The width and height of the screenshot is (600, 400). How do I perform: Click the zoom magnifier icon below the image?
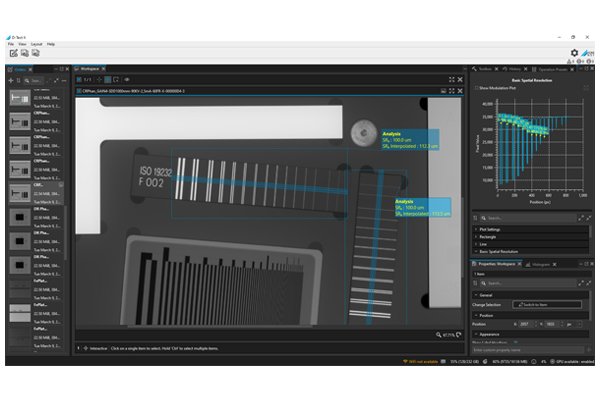pos(439,335)
